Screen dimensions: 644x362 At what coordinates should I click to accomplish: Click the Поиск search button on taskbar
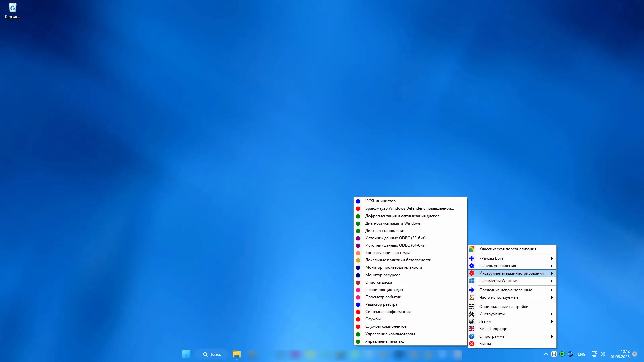tap(212, 354)
